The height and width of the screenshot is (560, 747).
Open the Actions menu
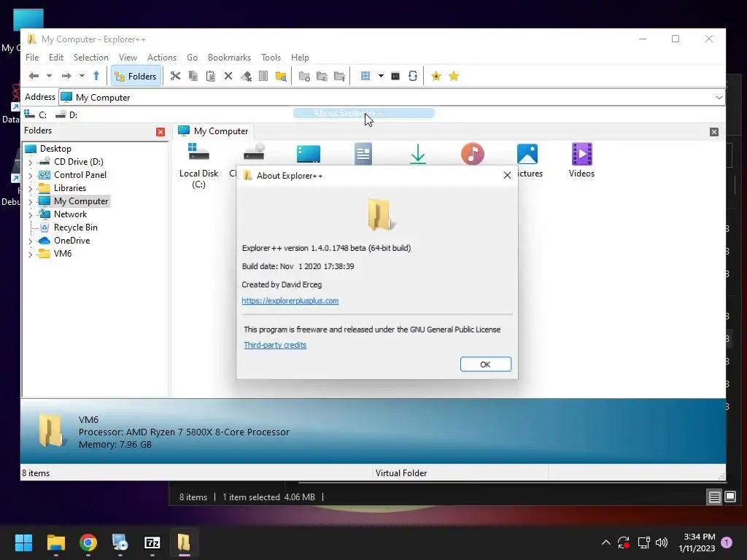[x=162, y=57]
